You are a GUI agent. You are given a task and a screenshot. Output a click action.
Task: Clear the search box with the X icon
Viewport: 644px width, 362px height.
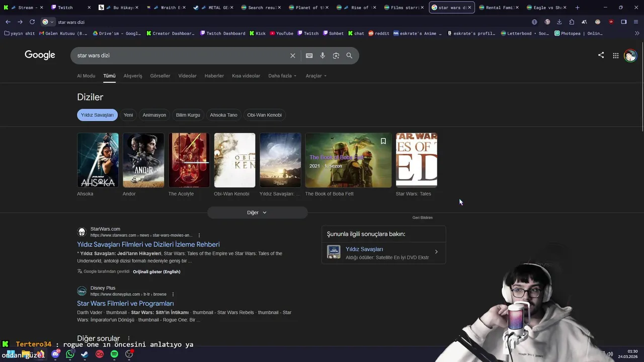(292, 55)
